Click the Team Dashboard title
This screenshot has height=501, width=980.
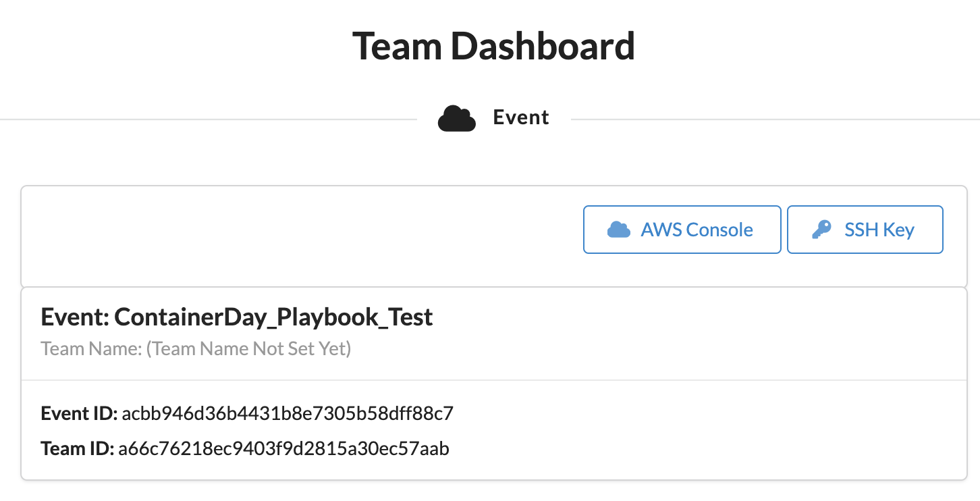click(493, 46)
